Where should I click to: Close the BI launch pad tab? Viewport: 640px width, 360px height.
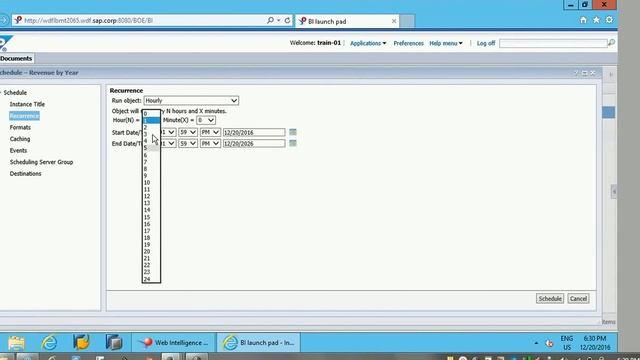[394, 21]
